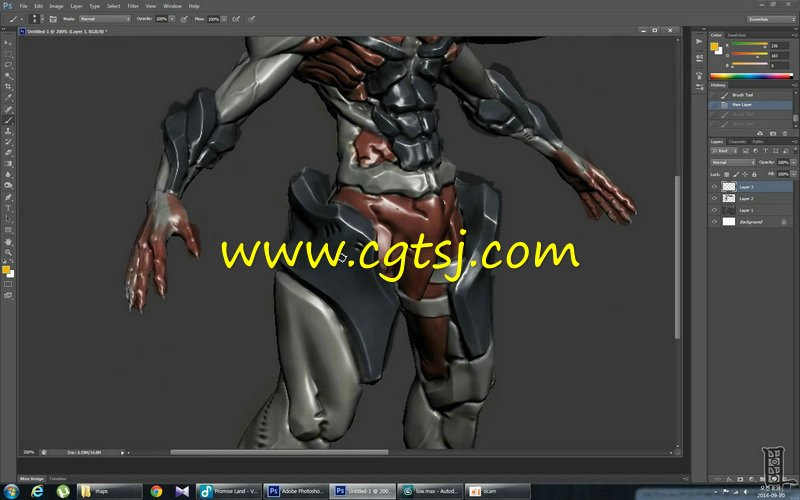
Task: Select the Crop tool
Action: (x=8, y=87)
